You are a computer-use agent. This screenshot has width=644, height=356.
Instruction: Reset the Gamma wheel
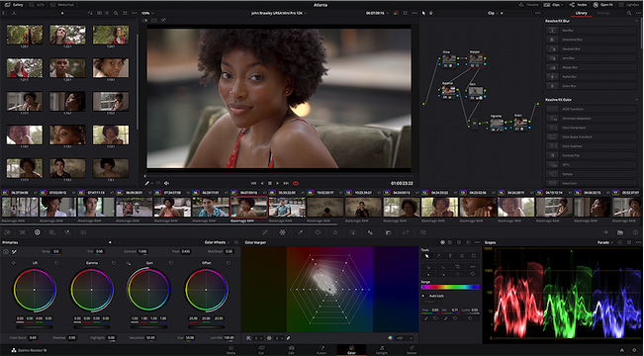coord(114,263)
